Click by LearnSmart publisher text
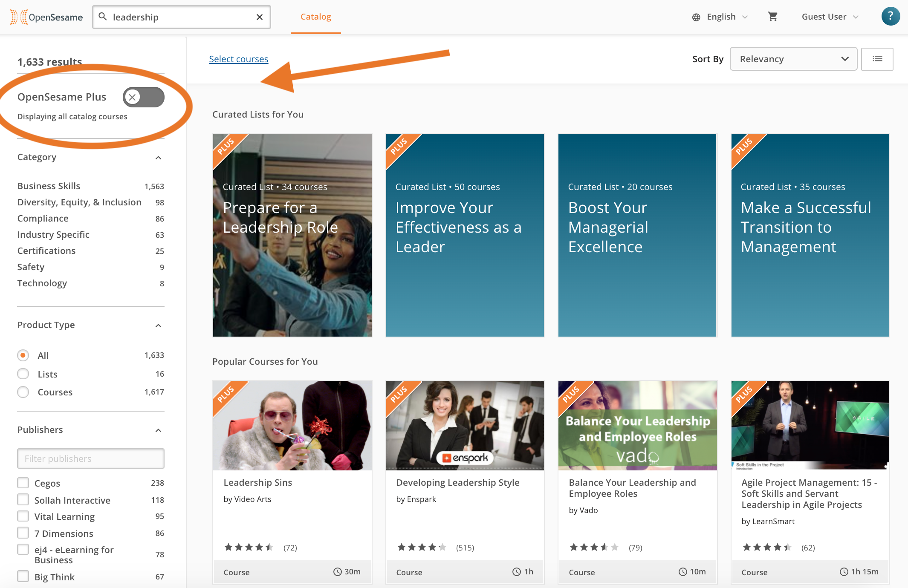The height and width of the screenshot is (588, 908). point(768,522)
